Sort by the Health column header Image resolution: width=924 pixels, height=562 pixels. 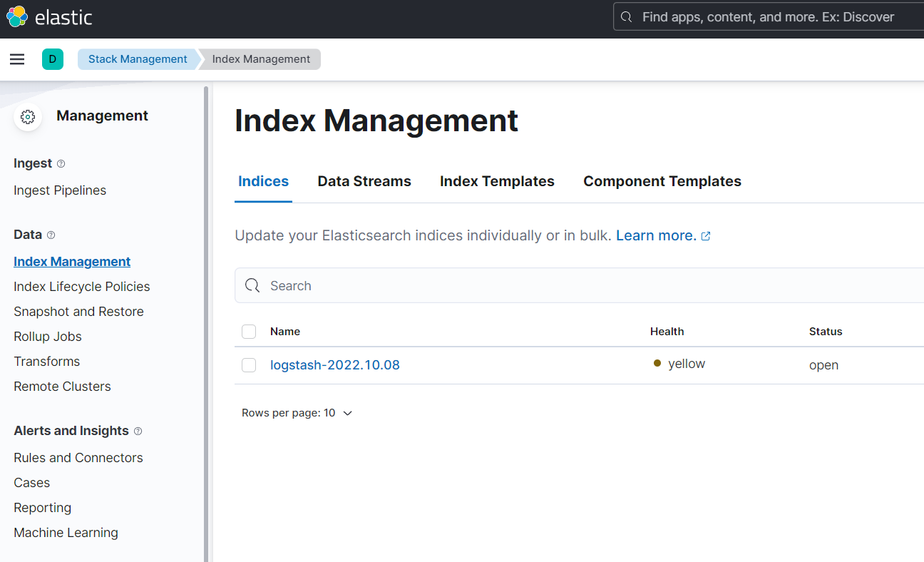667,332
